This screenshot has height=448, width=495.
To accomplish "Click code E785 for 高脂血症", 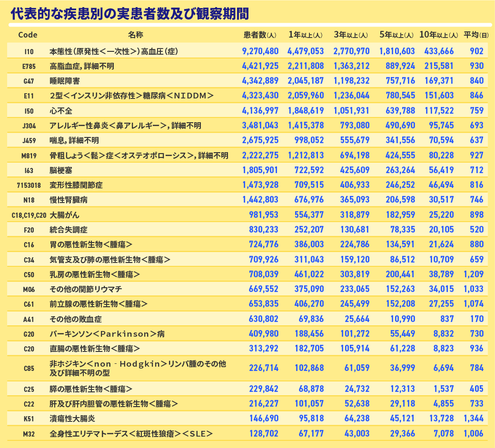I will pos(28,67).
